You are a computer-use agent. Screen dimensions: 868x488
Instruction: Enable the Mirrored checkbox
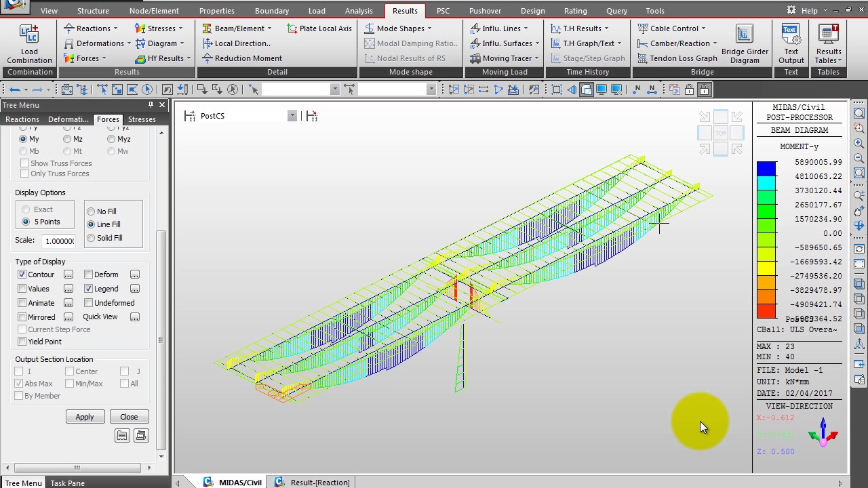click(22, 317)
